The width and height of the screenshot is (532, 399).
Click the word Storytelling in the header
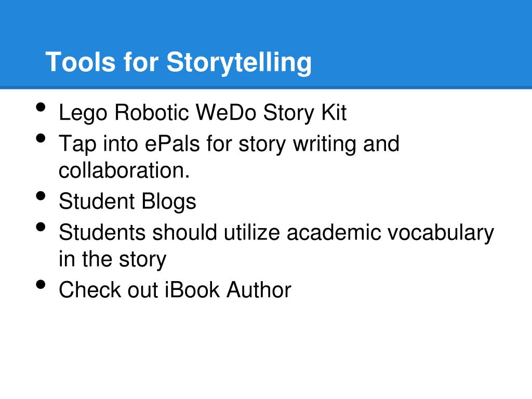[x=239, y=63]
